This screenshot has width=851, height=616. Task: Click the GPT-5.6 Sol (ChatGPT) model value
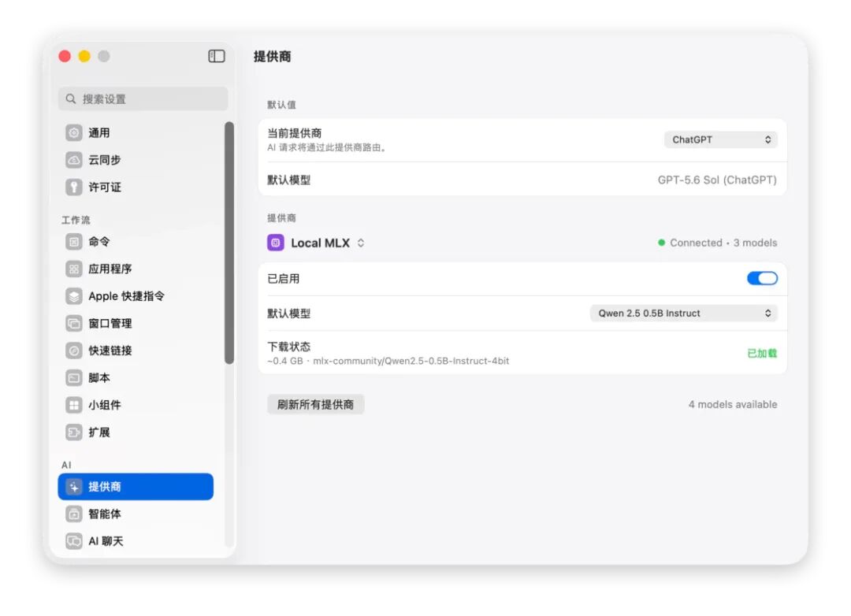click(717, 180)
